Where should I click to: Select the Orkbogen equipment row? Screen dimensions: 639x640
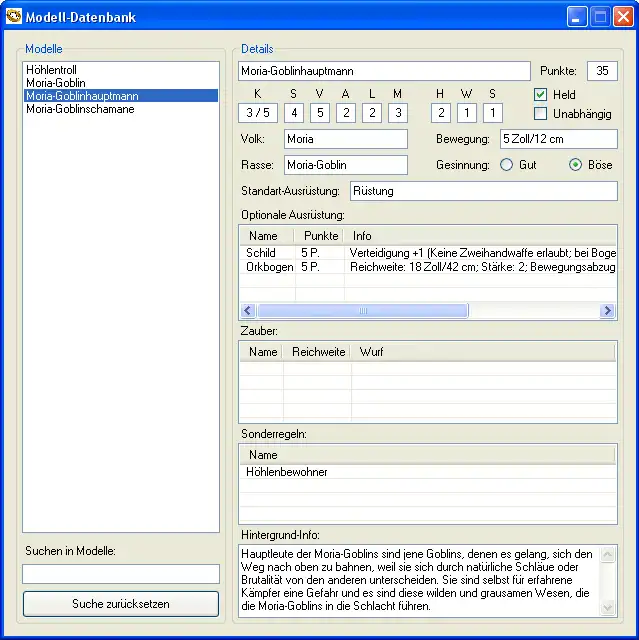click(428, 267)
